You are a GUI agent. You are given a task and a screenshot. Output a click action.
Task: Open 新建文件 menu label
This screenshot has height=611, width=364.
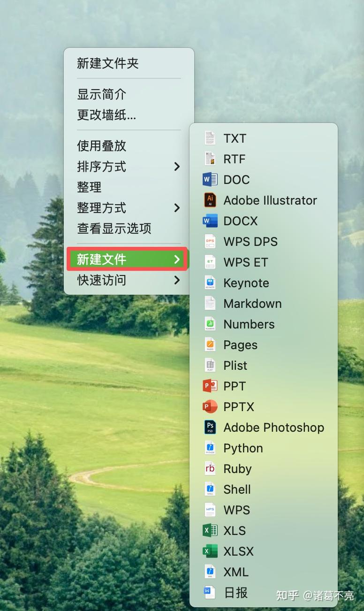[102, 260]
